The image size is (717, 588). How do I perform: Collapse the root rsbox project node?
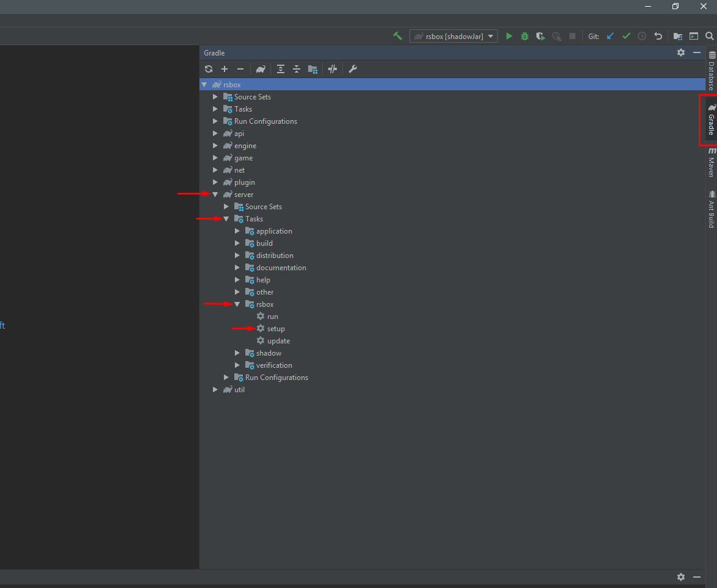point(204,85)
